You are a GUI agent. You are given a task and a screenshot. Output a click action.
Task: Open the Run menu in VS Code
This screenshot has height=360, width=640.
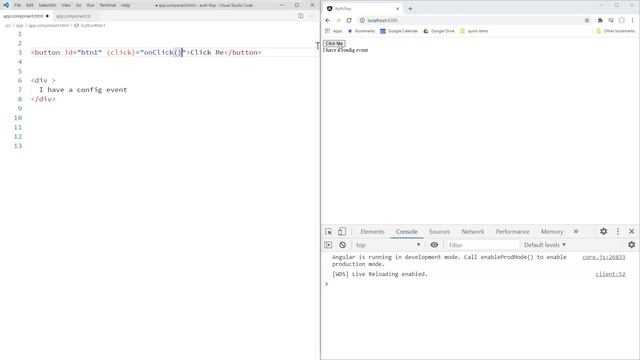click(x=90, y=5)
